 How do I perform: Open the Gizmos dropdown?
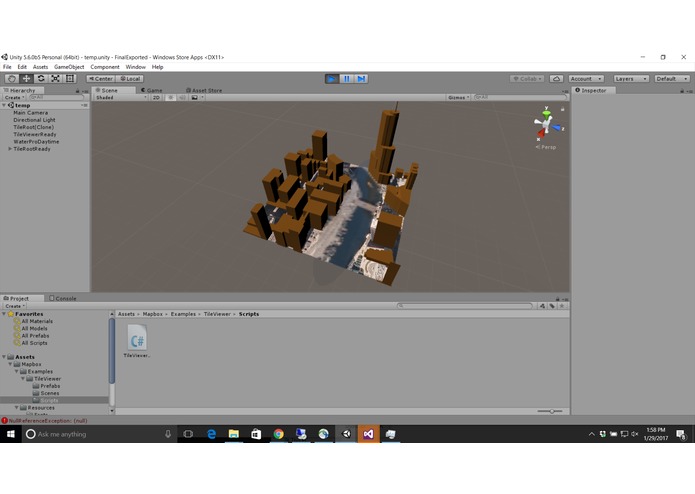click(458, 97)
